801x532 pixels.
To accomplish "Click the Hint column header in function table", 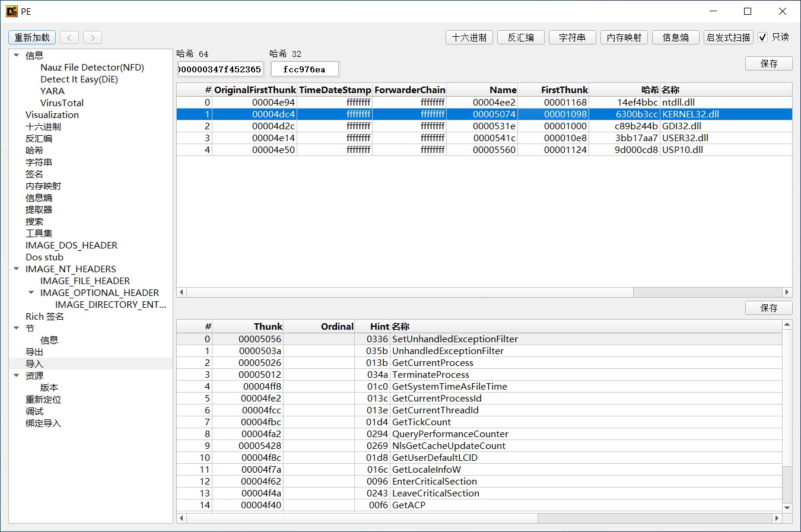I will tap(373, 326).
